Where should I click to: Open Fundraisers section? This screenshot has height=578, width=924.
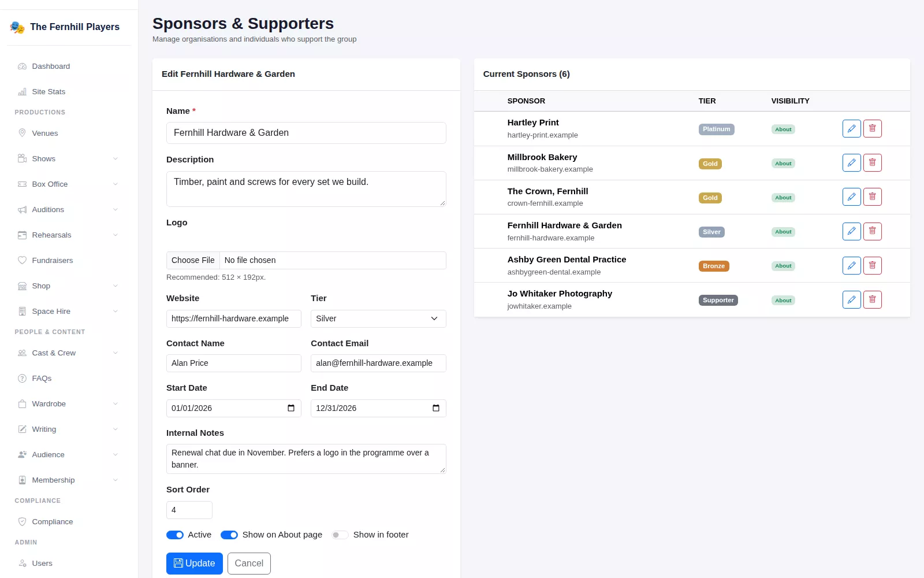click(x=69, y=260)
